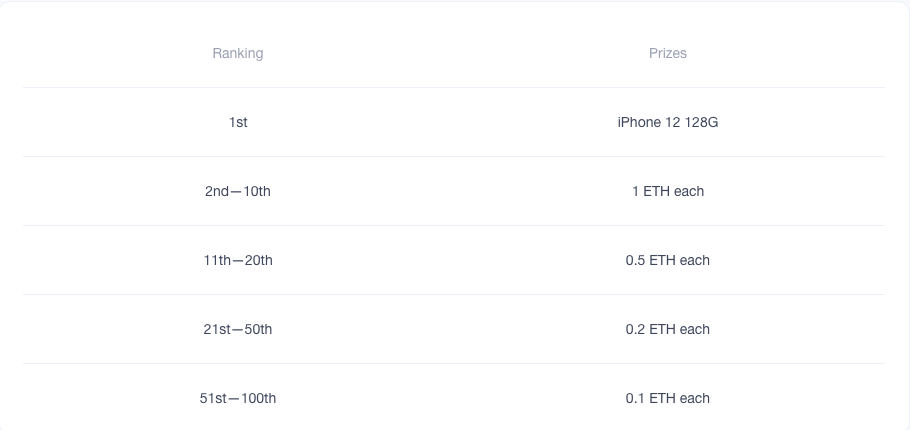Viewport: 910px width, 430px height.
Task: Click the iPhone 12 128G prize
Action: [x=668, y=122]
